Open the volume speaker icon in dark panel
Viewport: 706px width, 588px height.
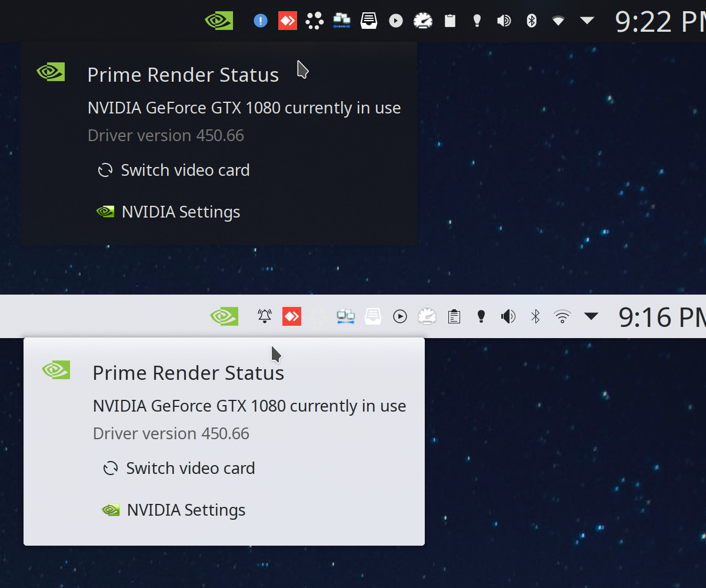click(x=504, y=21)
